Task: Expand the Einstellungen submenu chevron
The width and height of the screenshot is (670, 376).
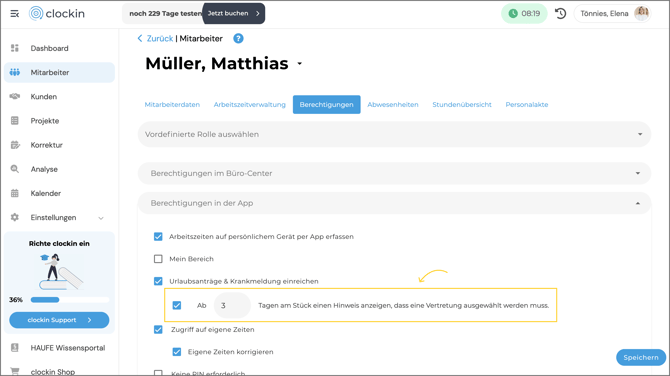Action: [x=101, y=218]
